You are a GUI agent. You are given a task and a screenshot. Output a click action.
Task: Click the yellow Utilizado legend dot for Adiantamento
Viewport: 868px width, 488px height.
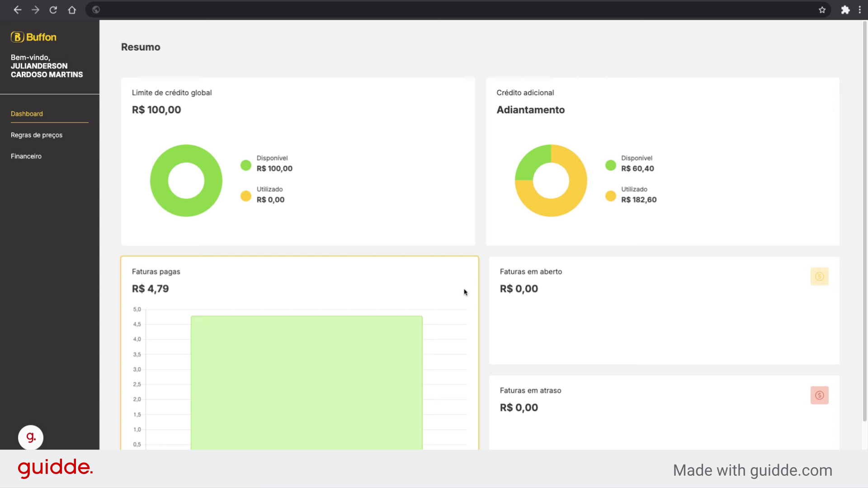(610, 196)
